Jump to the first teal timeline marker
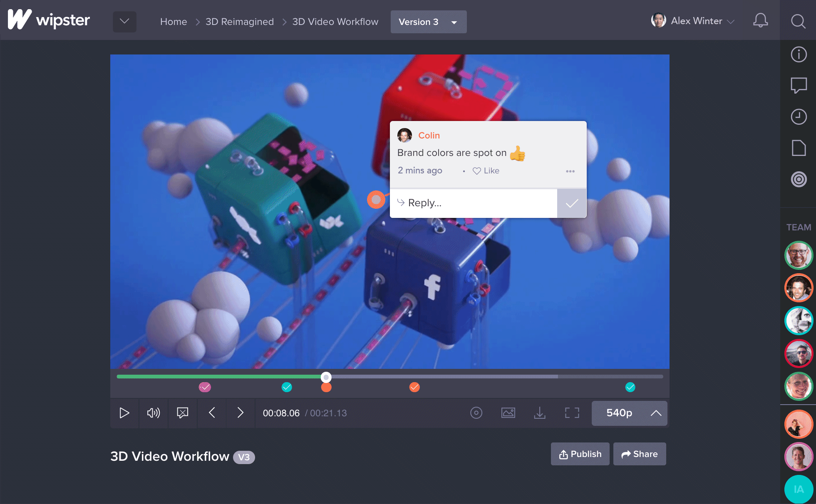This screenshot has height=504, width=816. 287,387
